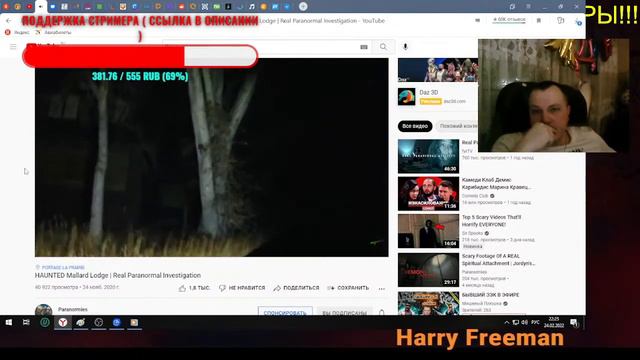Click the orange media player taskbar icon
This screenshot has height=360, width=640.
pos(134,322)
